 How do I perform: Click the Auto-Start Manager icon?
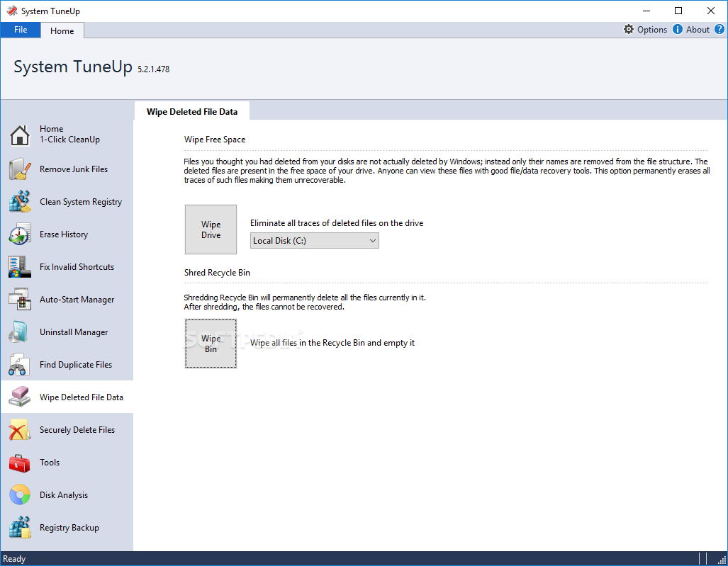point(20,299)
